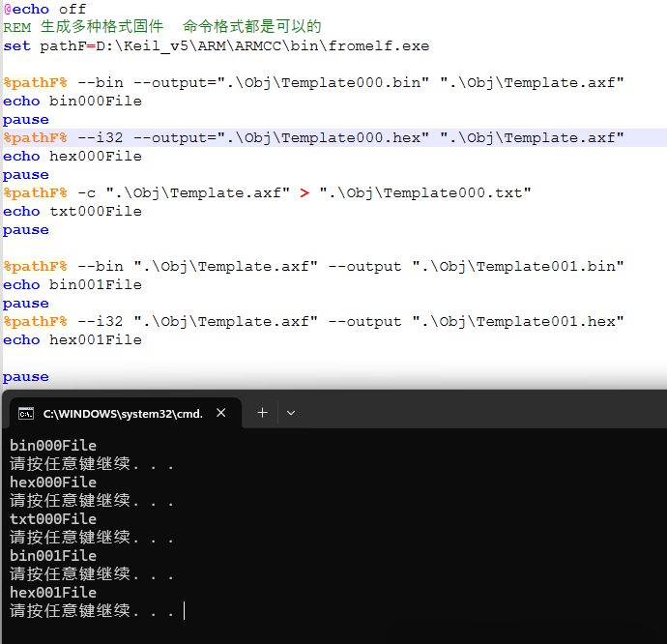The width and height of the screenshot is (667, 644).
Task: Click the Template001.hex output path in script
Action: [518, 321]
